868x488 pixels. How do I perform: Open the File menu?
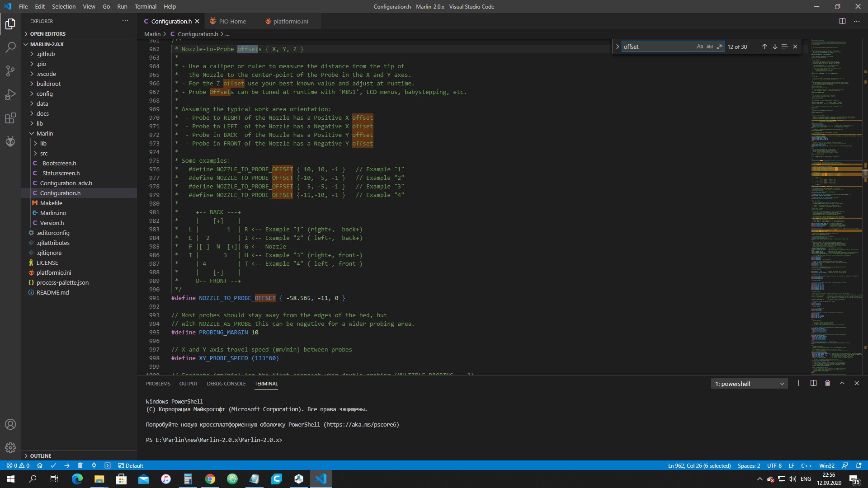(24, 6)
